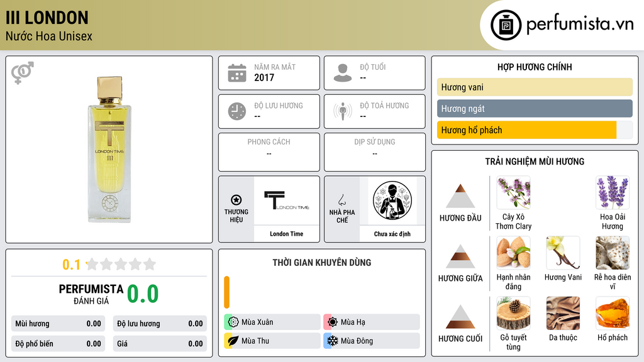
Task: Click the Mùa Đông season label
Action: 357,341
